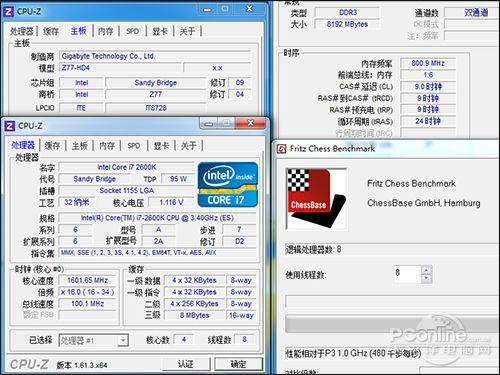Click the '24 时钟' tRAS cycle value

[428, 121]
